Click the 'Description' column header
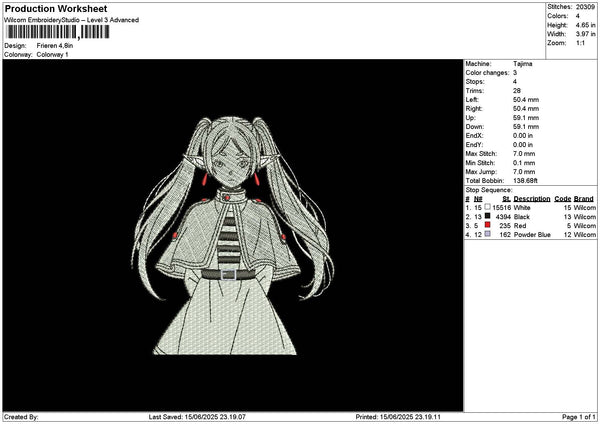This screenshot has width=600, height=424. (x=532, y=199)
